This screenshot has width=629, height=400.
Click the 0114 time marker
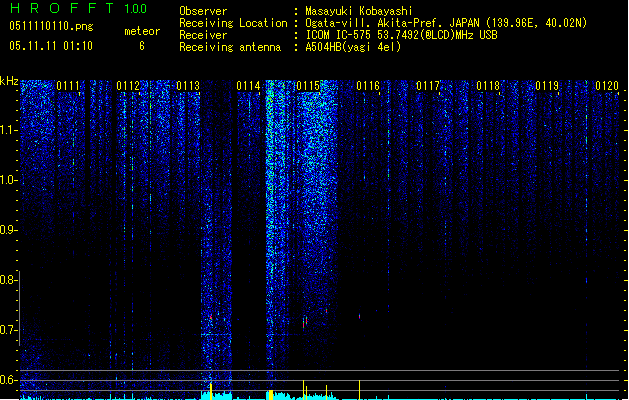tap(248, 86)
